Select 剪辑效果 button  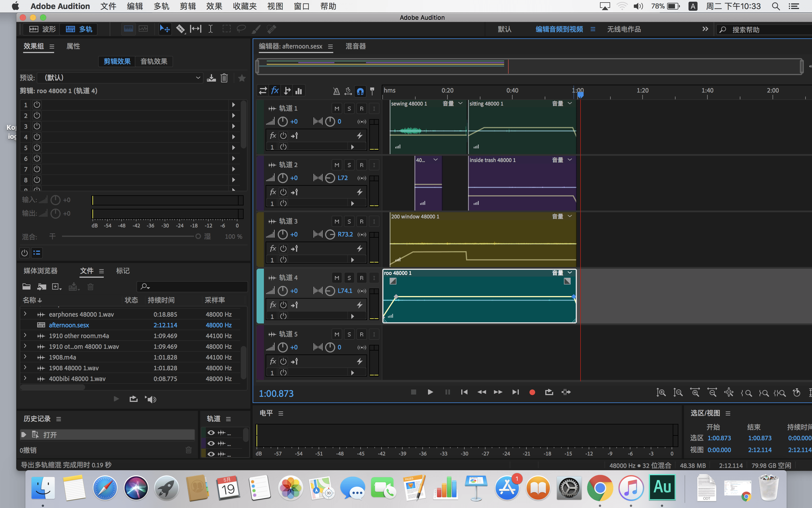[117, 61]
